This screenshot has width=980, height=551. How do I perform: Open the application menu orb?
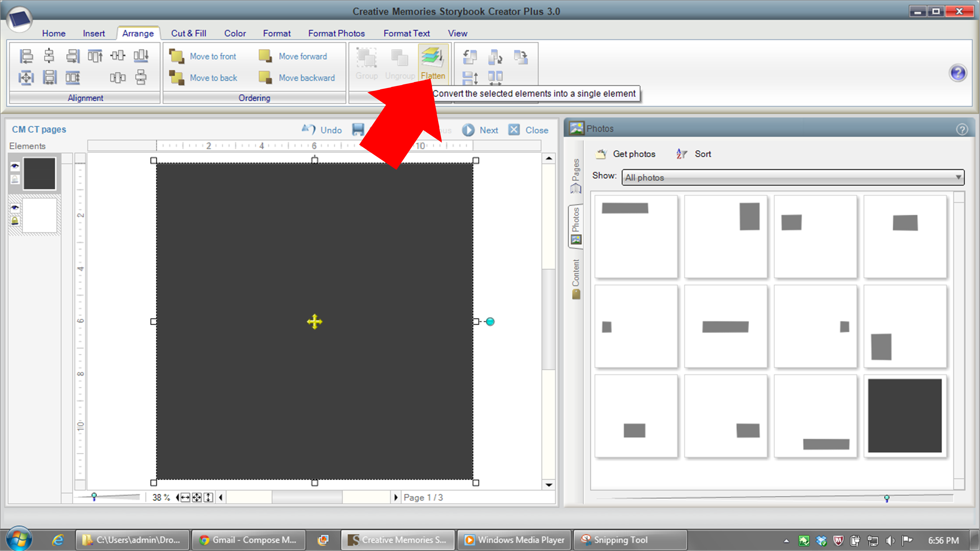(x=19, y=19)
